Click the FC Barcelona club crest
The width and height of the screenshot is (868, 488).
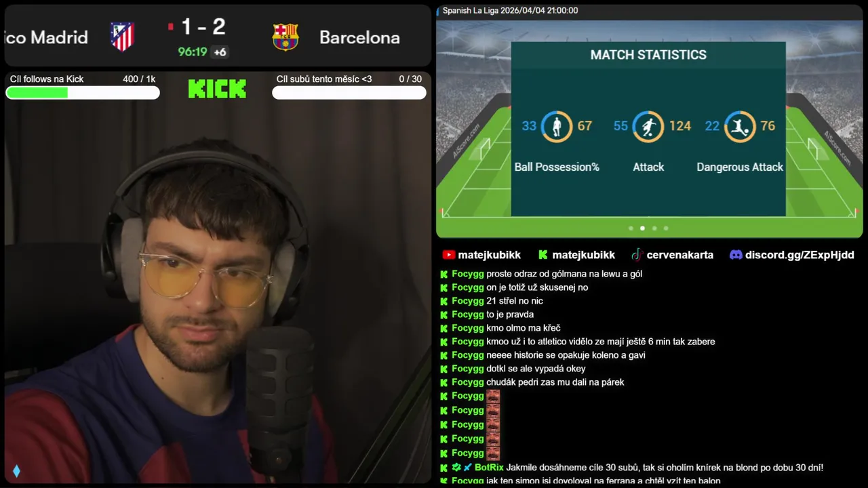pos(285,37)
